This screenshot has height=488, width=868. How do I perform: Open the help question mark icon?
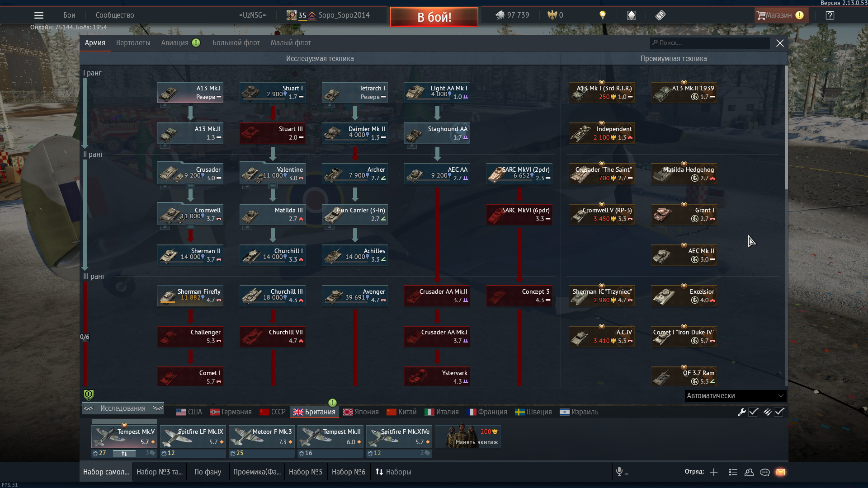830,15
